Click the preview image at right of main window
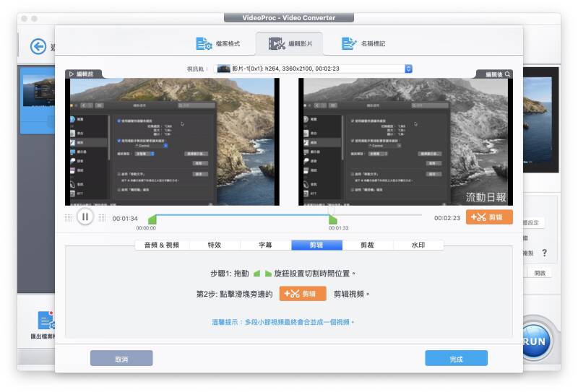Image resolution: width=578 pixels, height=392 pixels. [x=540, y=120]
